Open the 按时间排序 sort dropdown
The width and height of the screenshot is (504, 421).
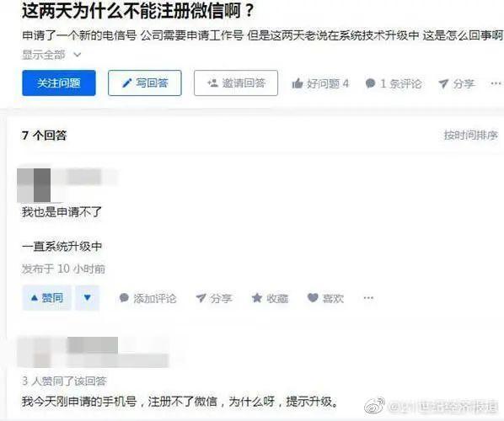[x=471, y=136]
